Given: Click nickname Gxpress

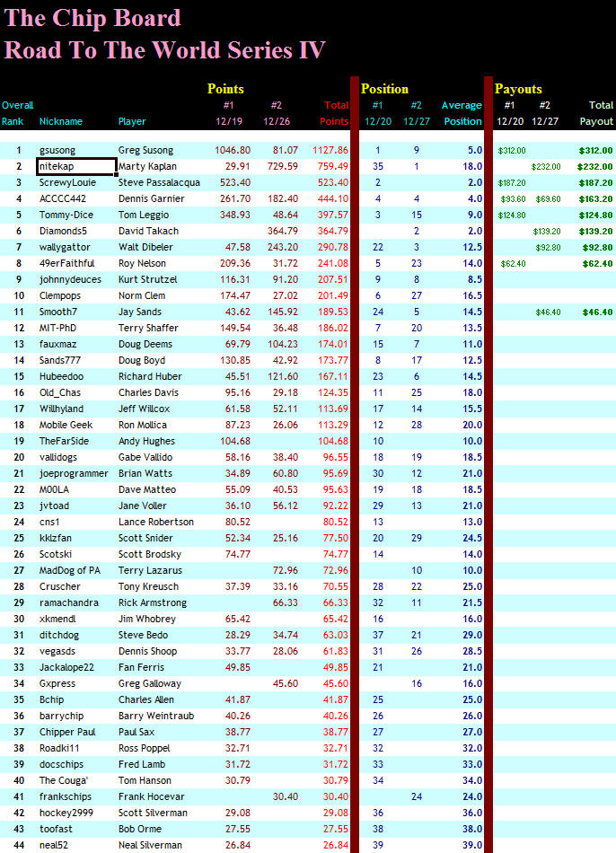Looking at the screenshot, I should point(57,684).
